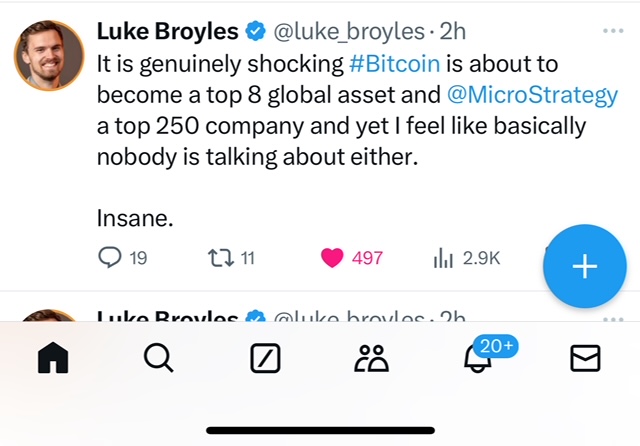Tap the #Bitcoin hashtag link

pyautogui.click(x=395, y=64)
